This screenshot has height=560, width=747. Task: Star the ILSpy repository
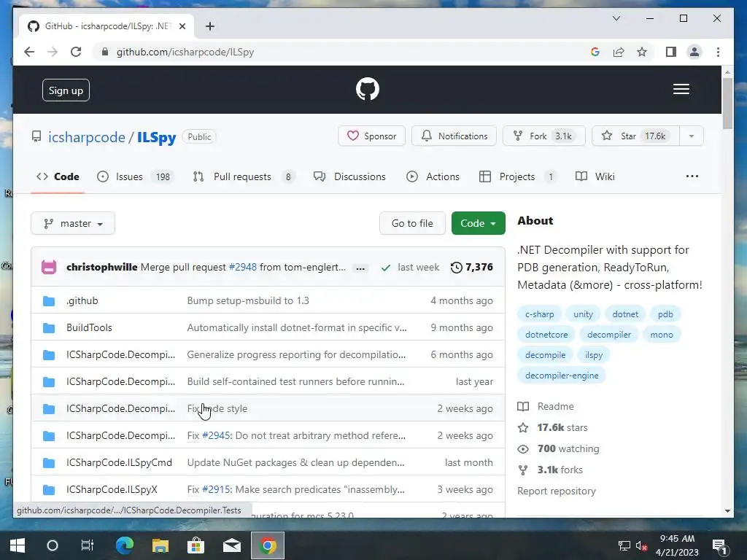pyautogui.click(x=636, y=136)
